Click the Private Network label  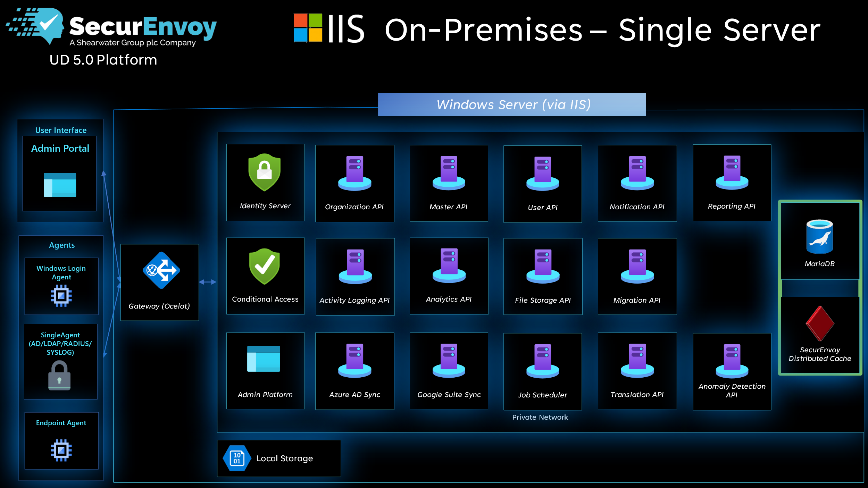tap(540, 417)
